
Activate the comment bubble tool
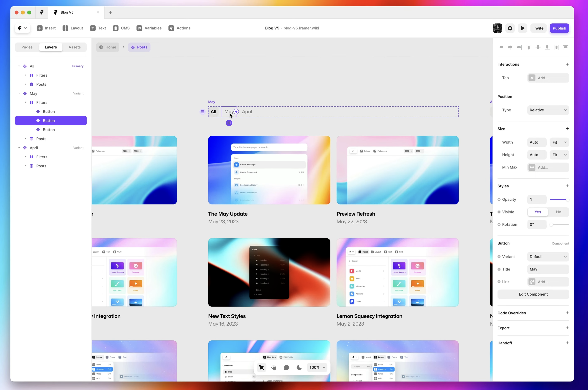click(286, 367)
